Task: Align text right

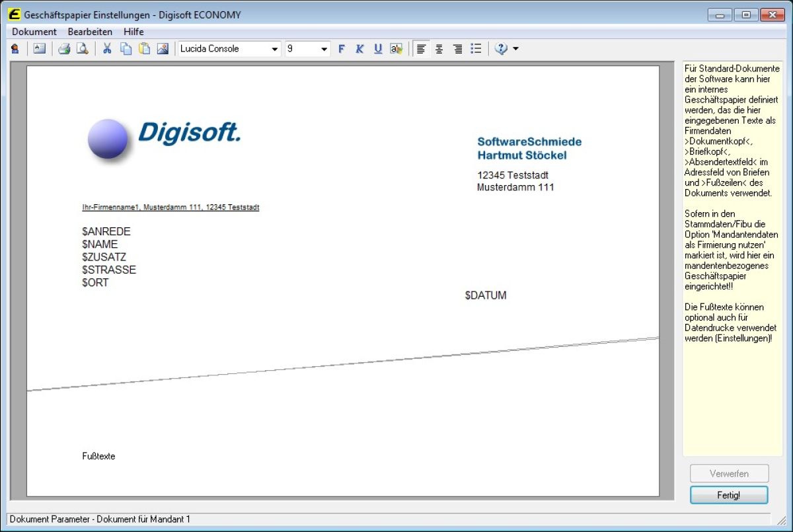Action: click(457, 49)
